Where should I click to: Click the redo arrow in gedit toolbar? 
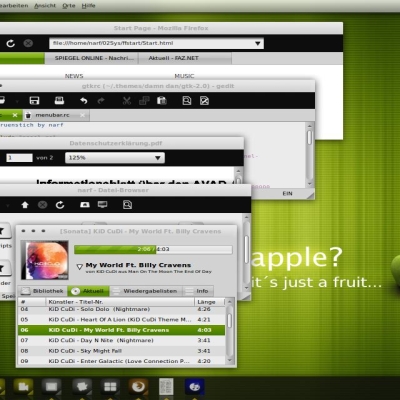pyautogui.click(x=101, y=101)
